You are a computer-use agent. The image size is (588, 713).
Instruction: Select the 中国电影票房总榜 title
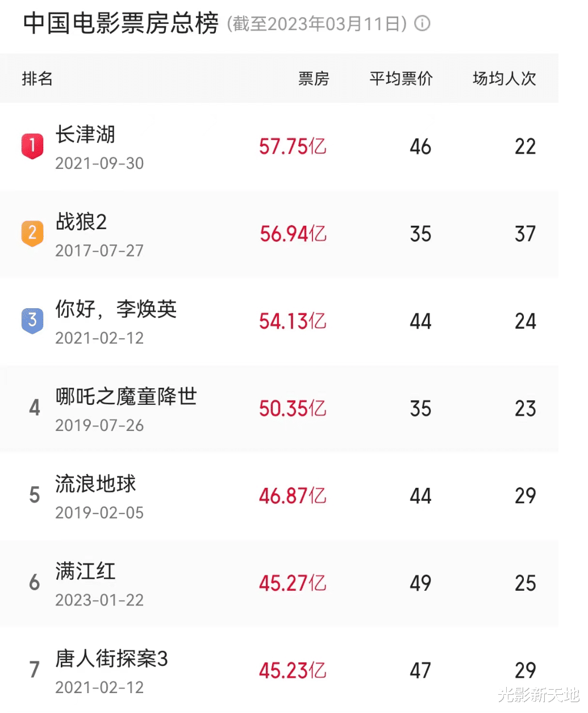click(121, 24)
